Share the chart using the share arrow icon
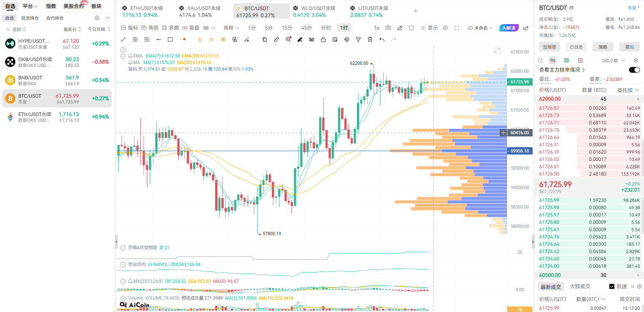644x312 pixels. tap(526, 28)
